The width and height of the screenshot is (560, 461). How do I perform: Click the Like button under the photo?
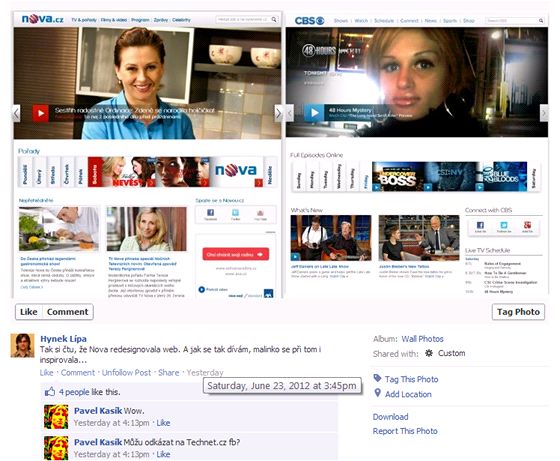point(29,312)
